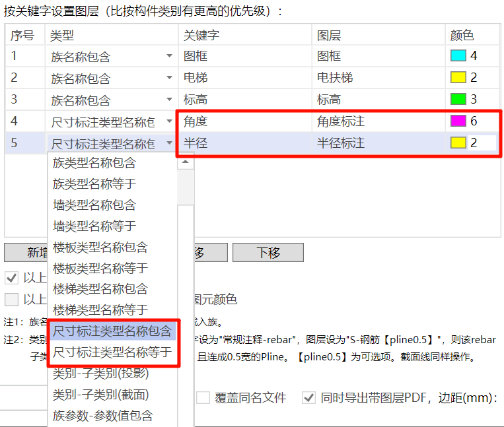Click the cyan color swatch for 图框
Image resolution: width=504 pixels, height=427 pixels.
pos(458,56)
